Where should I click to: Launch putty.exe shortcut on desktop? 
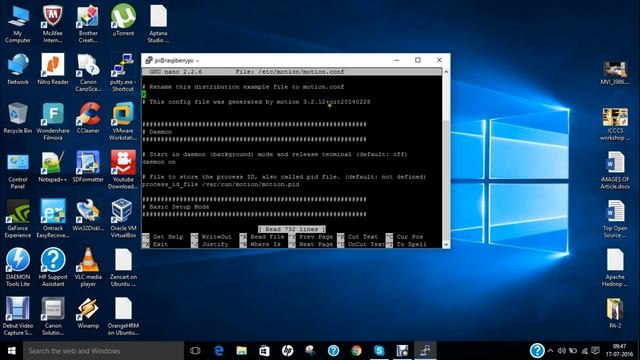coord(123,73)
